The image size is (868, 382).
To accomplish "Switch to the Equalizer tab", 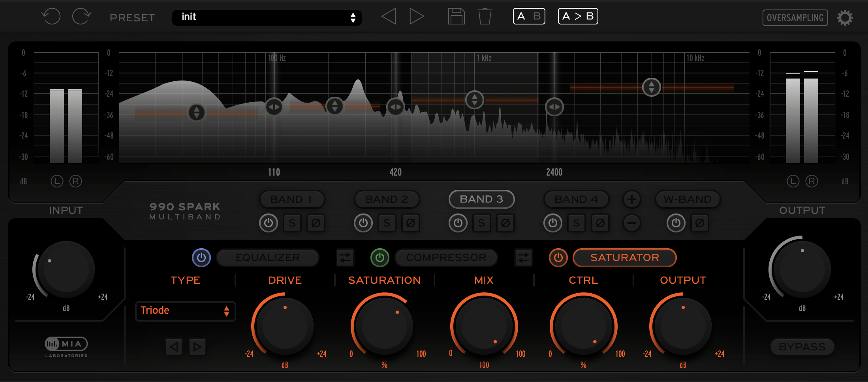I will coord(267,258).
